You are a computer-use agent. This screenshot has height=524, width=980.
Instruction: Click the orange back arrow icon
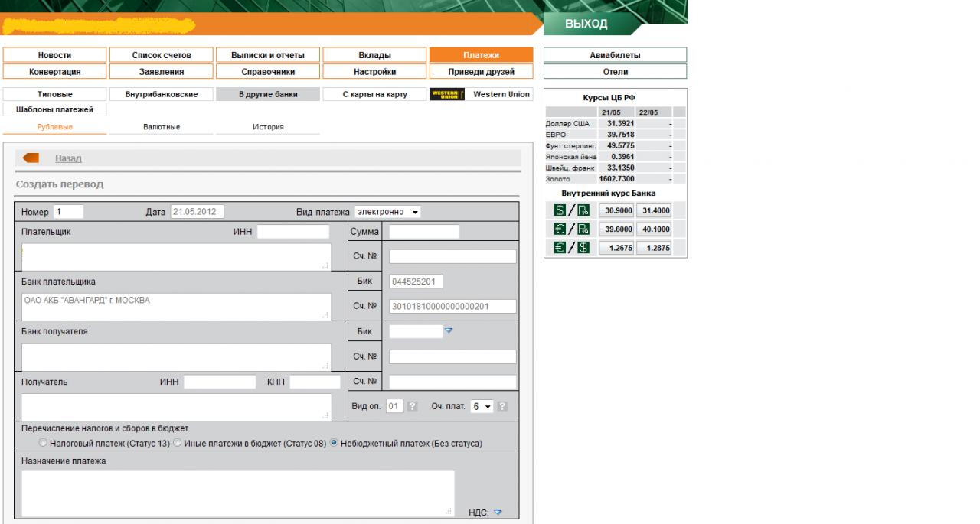(x=31, y=158)
